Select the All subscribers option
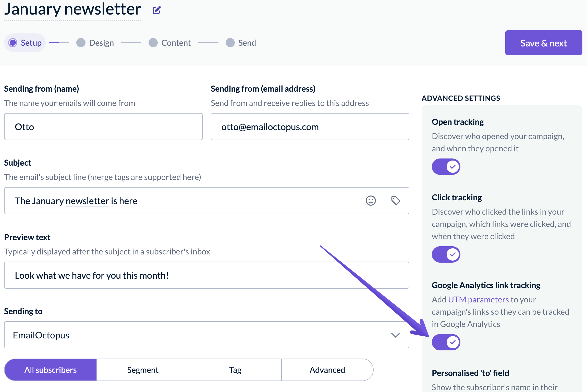 coord(51,370)
